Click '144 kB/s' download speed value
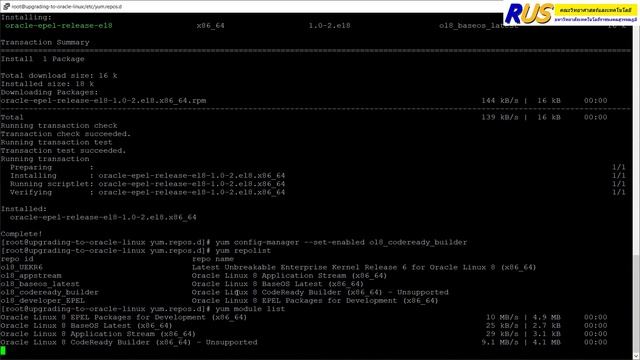Viewport: 640px width, 360px height. pyautogui.click(x=500, y=101)
